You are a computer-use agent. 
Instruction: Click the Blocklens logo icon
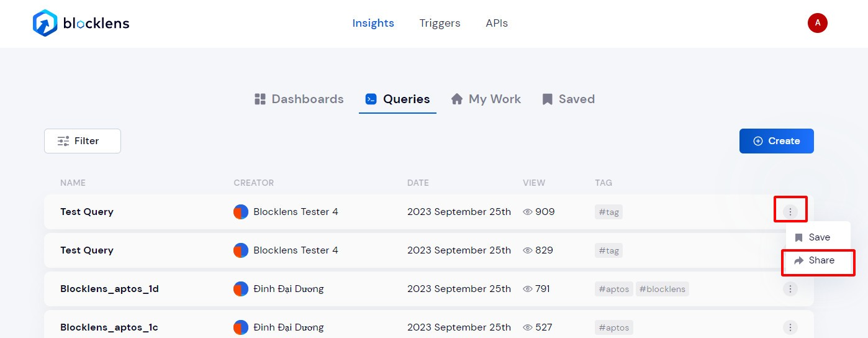click(x=45, y=24)
